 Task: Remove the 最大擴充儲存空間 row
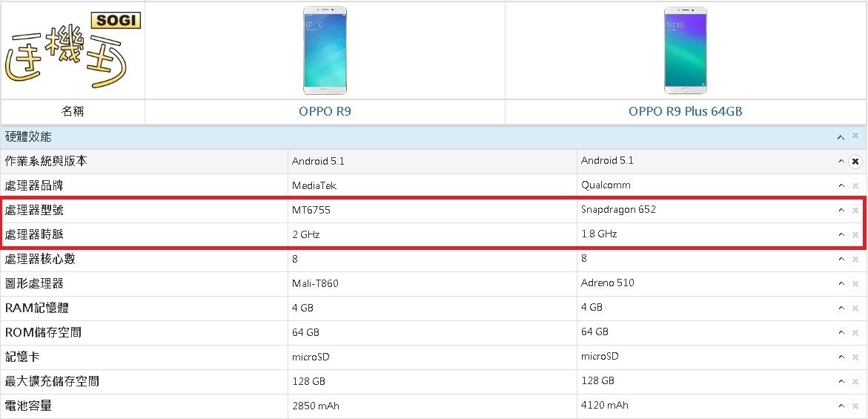point(855,381)
